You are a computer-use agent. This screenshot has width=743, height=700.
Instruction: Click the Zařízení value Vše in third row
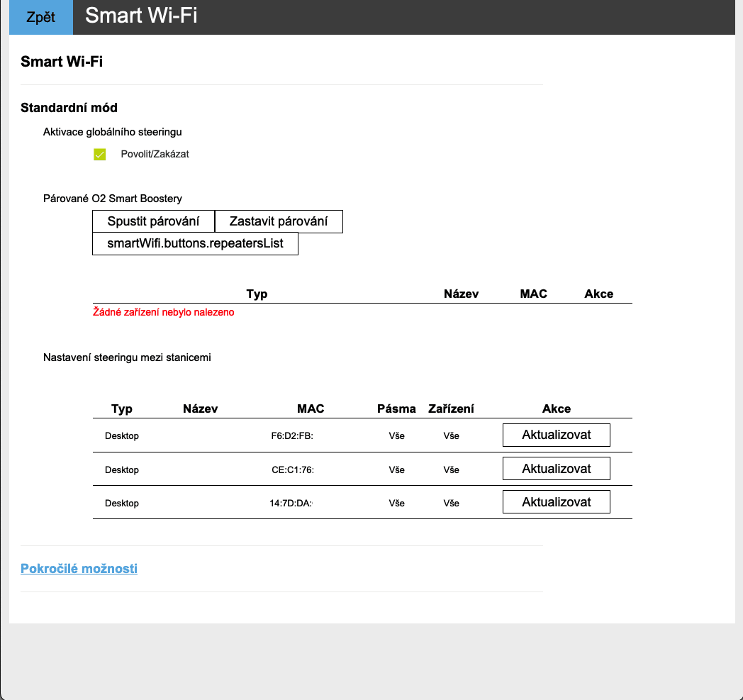click(x=452, y=503)
